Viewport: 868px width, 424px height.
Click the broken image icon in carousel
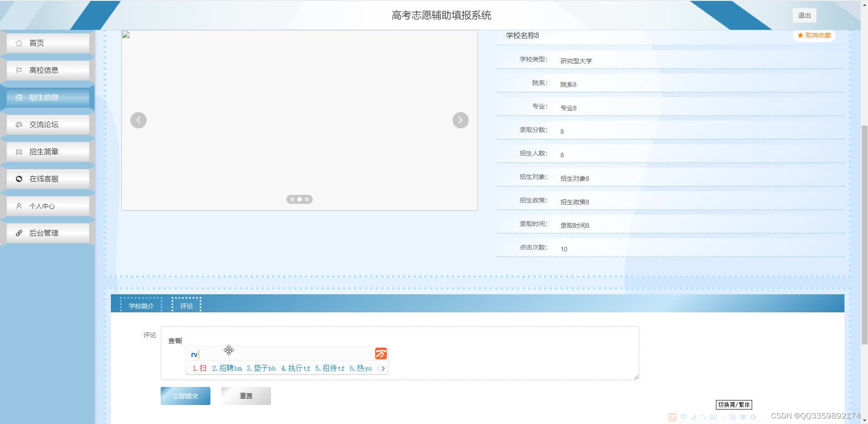click(126, 35)
